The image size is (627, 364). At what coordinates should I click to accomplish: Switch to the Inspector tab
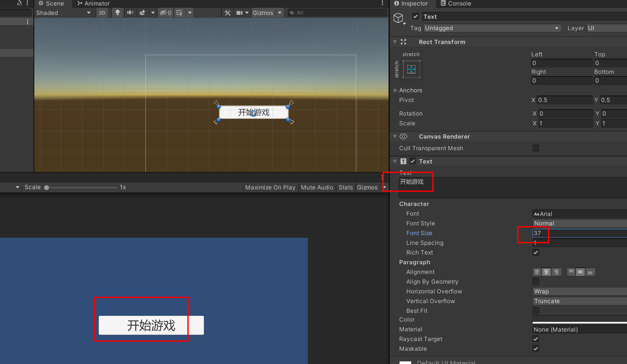[411, 4]
